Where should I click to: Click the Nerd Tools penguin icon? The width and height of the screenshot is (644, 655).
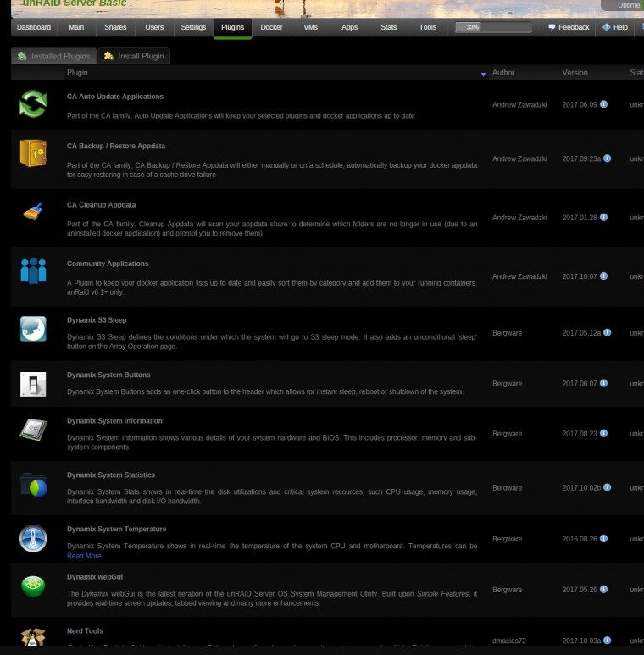pos(33,637)
